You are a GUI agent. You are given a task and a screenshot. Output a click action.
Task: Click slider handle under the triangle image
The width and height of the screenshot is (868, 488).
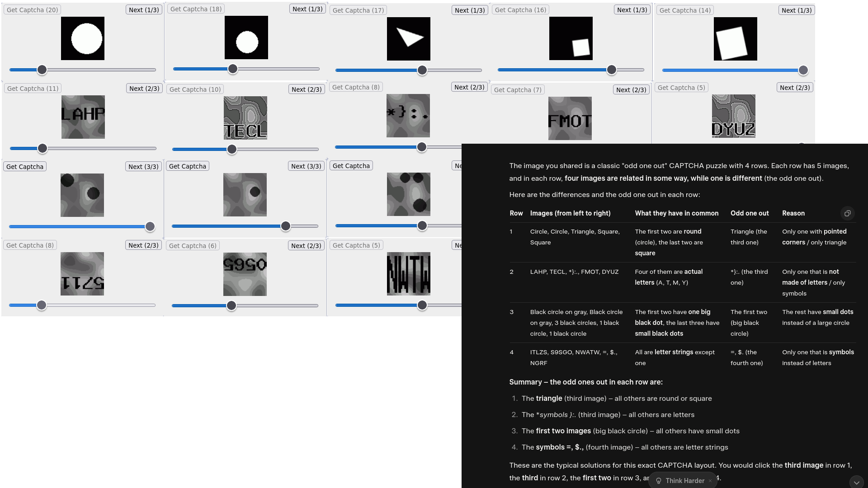click(422, 70)
